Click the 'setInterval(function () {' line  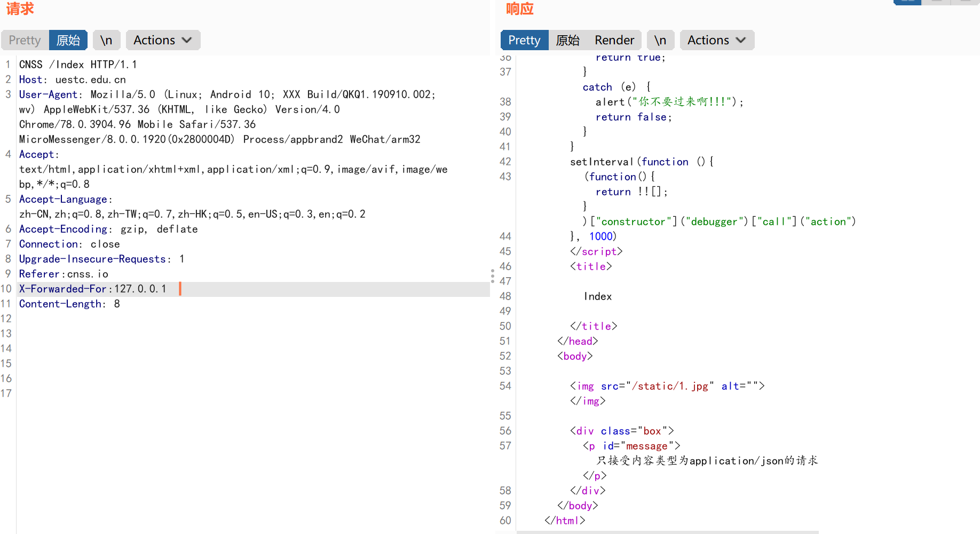coord(642,162)
